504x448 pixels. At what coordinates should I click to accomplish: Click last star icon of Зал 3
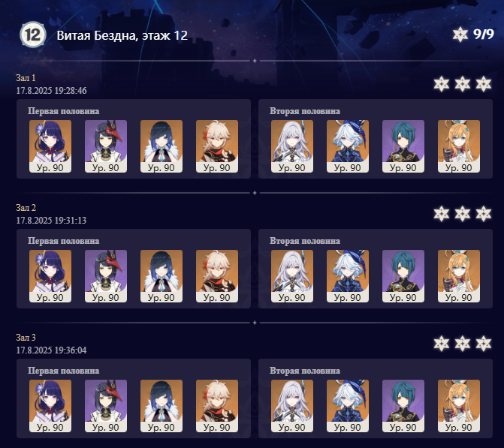click(484, 344)
